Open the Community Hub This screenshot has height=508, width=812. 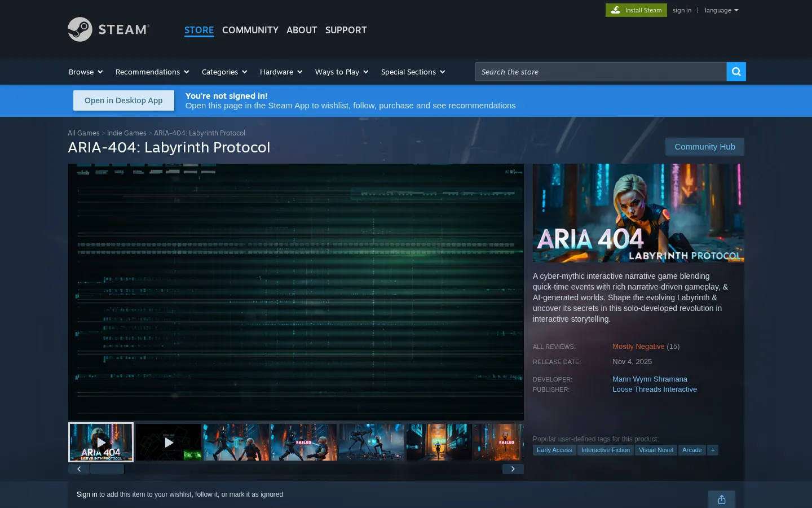[705, 147]
